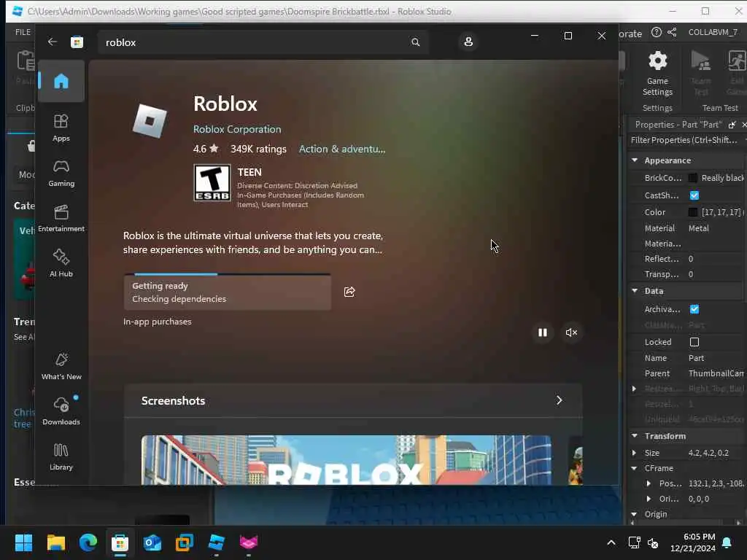Collapse the Data section
This screenshot has width=747, height=560.
635,290
